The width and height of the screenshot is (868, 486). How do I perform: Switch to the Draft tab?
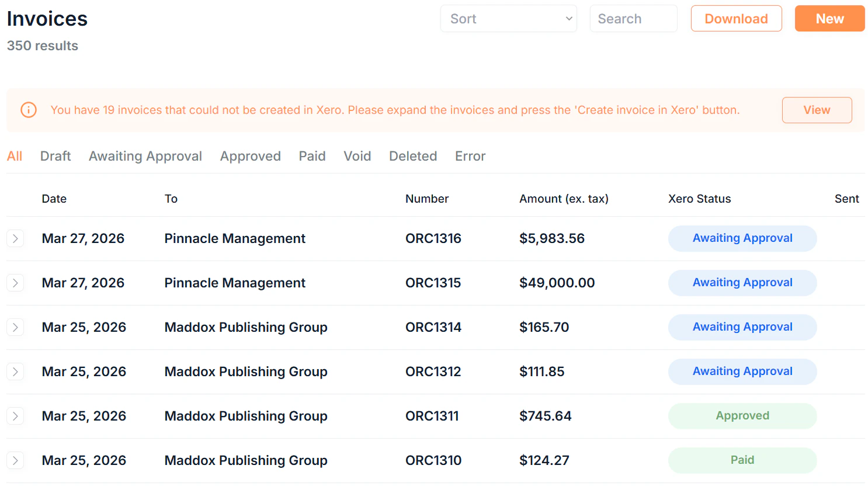tap(55, 156)
